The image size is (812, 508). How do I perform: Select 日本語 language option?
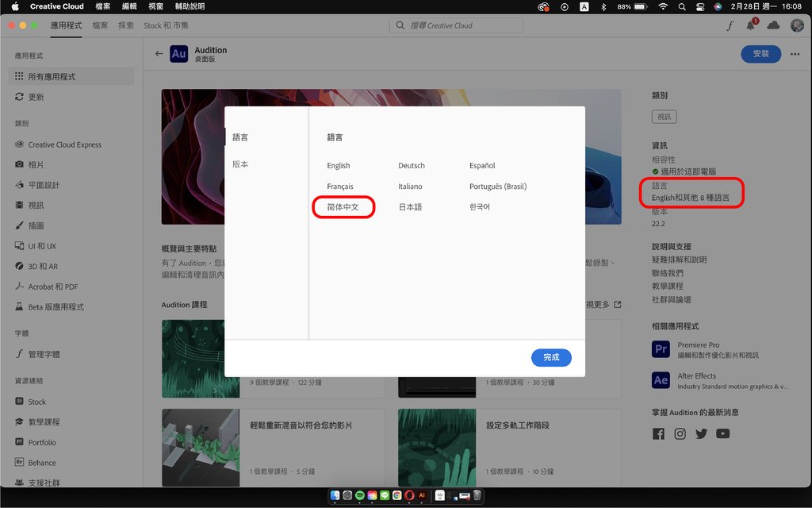410,207
